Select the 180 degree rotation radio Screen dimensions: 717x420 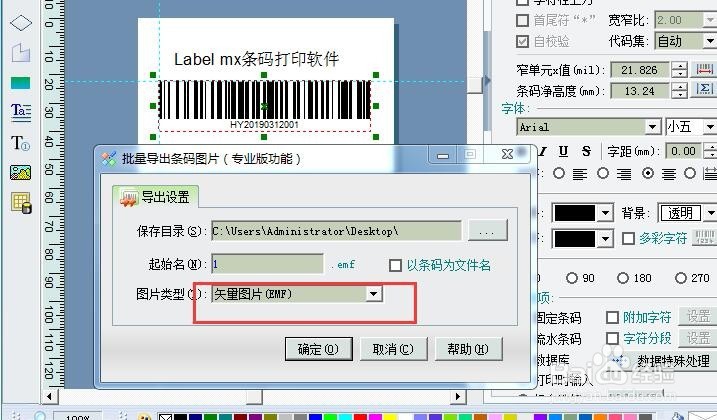(623, 278)
